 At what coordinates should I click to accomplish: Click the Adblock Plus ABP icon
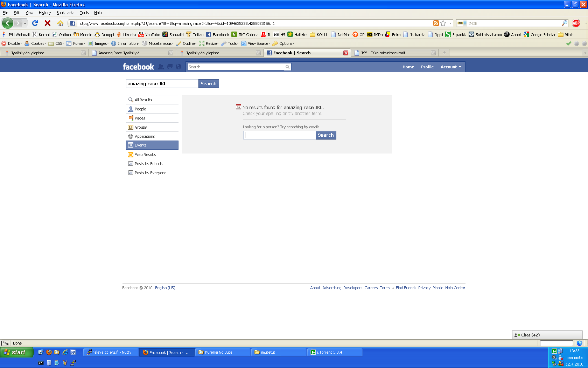576,23
